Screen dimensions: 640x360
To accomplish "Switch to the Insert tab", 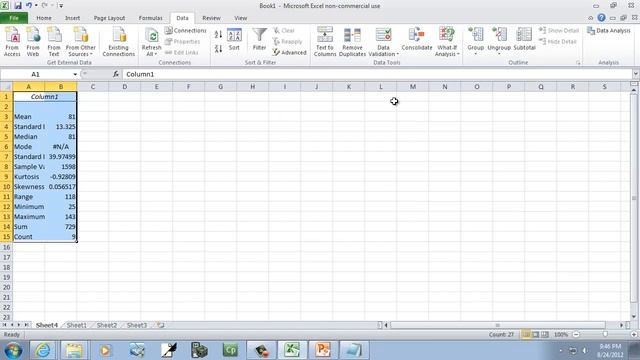I will [x=72, y=18].
